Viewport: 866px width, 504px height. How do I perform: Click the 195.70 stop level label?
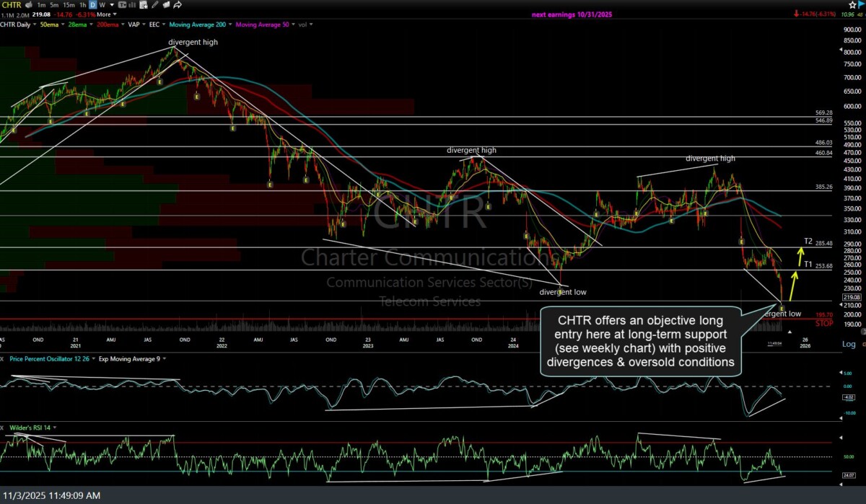[825, 315]
